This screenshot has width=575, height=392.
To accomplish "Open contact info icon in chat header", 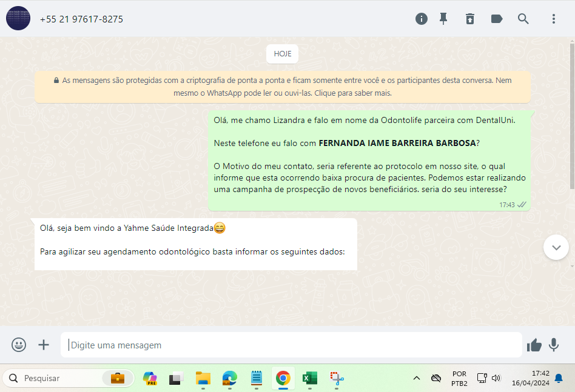I will pyautogui.click(x=422, y=19).
